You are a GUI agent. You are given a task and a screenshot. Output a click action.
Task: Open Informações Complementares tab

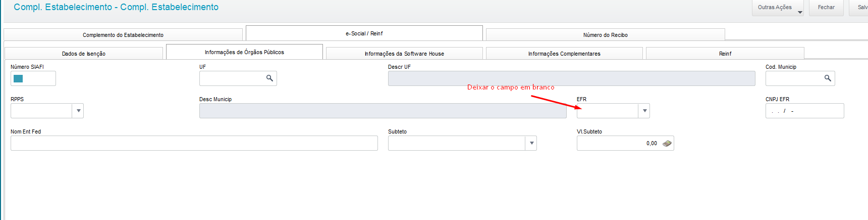pyautogui.click(x=564, y=54)
